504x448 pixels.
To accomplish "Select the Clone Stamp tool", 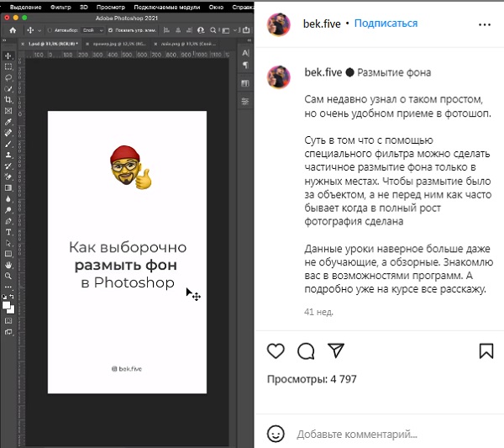I will 8,155.
